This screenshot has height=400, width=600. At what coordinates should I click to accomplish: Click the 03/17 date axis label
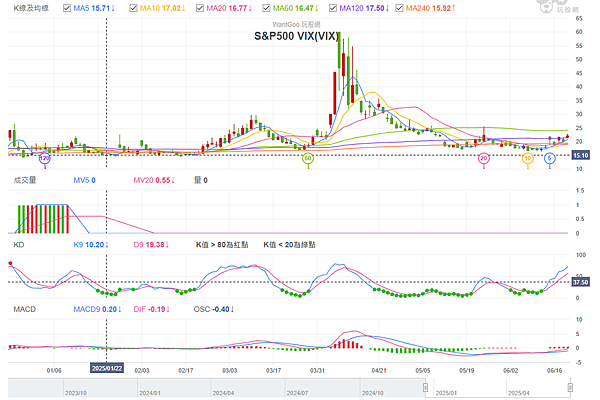pos(274,371)
